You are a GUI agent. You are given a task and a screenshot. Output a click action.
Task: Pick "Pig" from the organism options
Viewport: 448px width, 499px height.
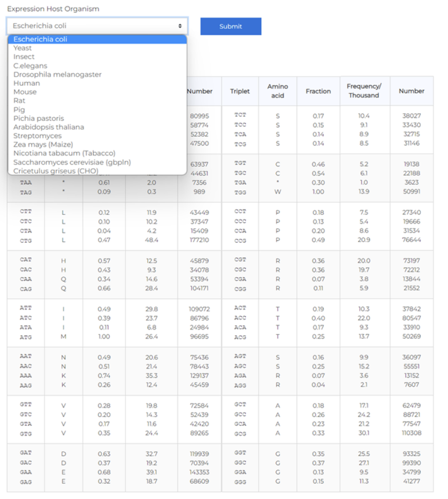[19, 109]
